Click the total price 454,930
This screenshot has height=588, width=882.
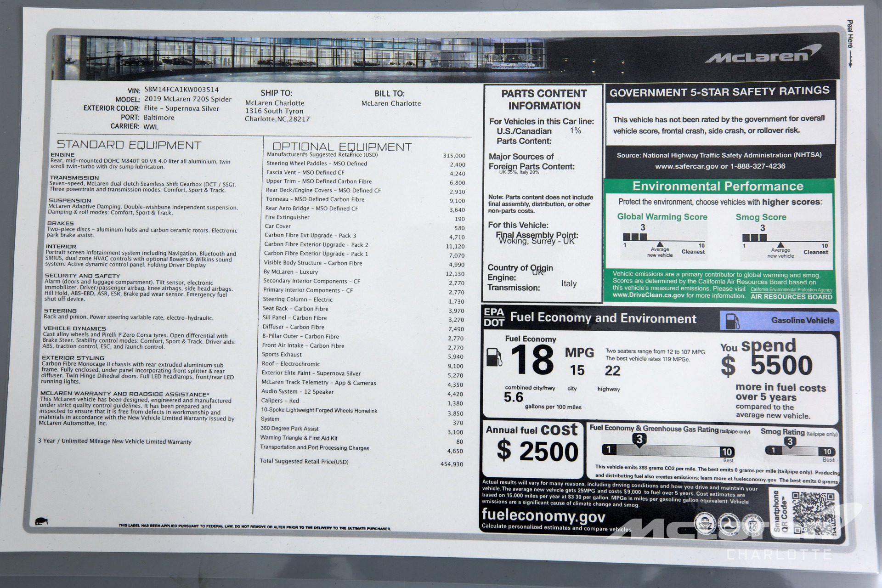pos(452,464)
